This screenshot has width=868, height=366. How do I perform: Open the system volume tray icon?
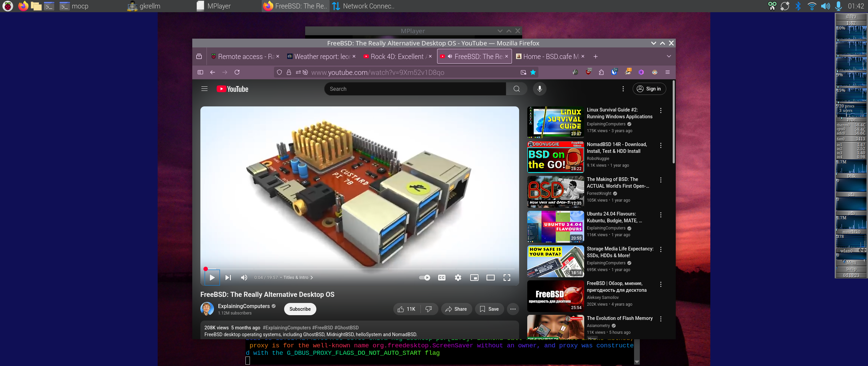pos(825,6)
